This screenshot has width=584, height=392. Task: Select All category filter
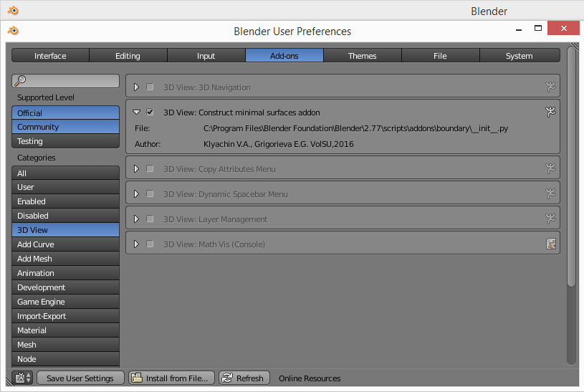click(x=65, y=173)
